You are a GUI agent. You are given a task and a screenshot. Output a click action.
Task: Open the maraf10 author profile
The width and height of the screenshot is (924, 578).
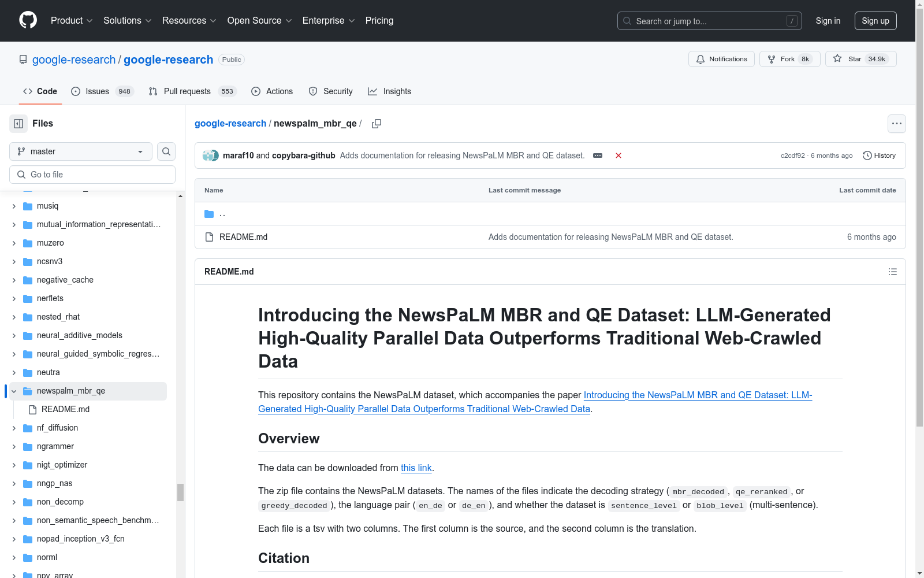pyautogui.click(x=238, y=155)
